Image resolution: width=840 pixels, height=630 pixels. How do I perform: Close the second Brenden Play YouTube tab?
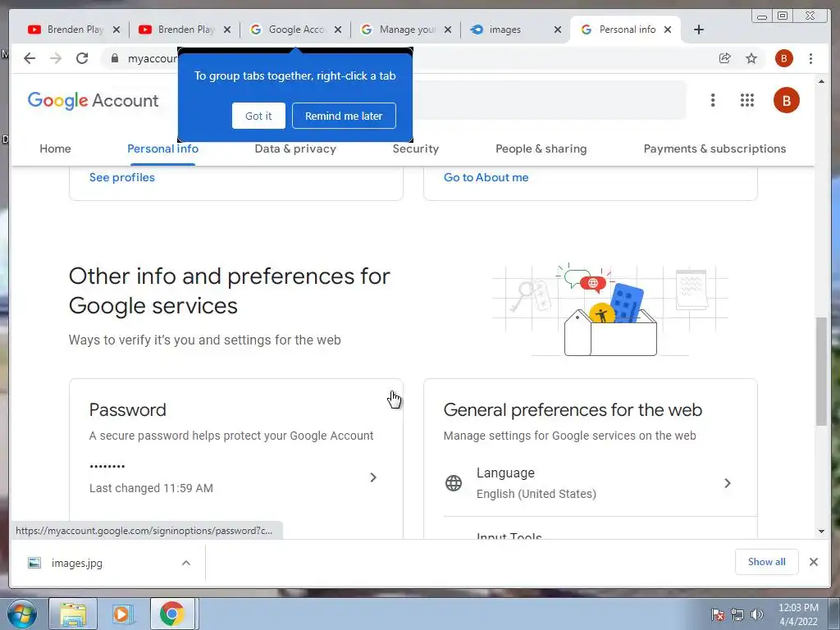click(x=227, y=30)
